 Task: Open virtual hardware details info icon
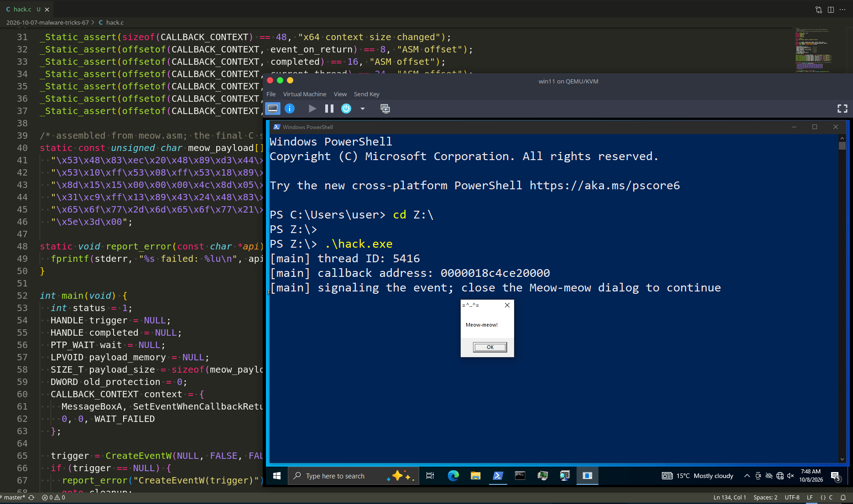click(290, 109)
